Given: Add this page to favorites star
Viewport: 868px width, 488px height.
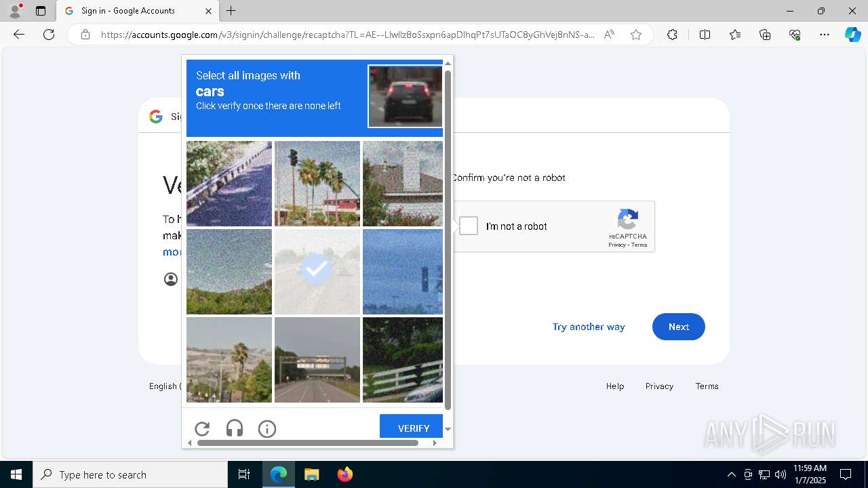Looking at the screenshot, I should click(x=635, y=35).
